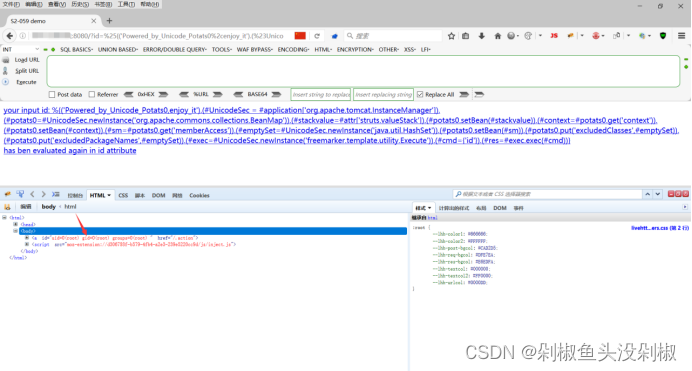Expand the head node in the tree
Viewport: 692px width, 371px height.
15,224
